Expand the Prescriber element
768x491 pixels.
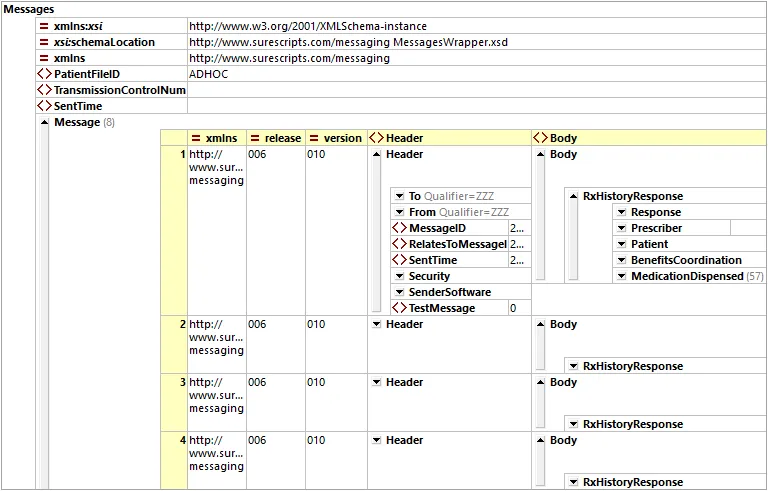click(x=622, y=228)
